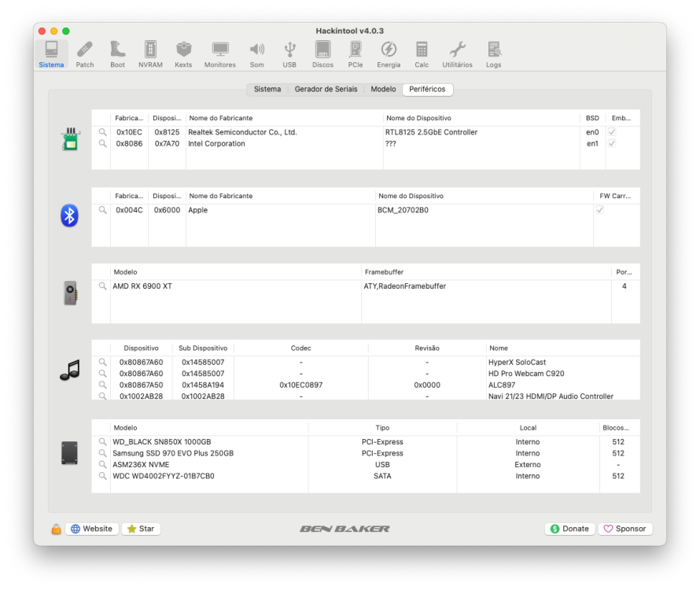The image size is (700, 590).
Task: Open the Discos toolbar section
Action: pyautogui.click(x=322, y=54)
